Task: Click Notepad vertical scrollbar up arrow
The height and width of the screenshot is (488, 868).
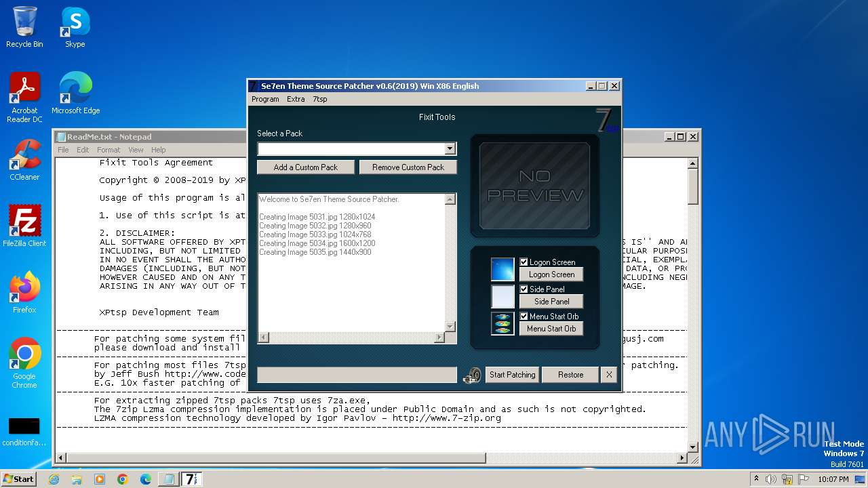Action: click(692, 163)
